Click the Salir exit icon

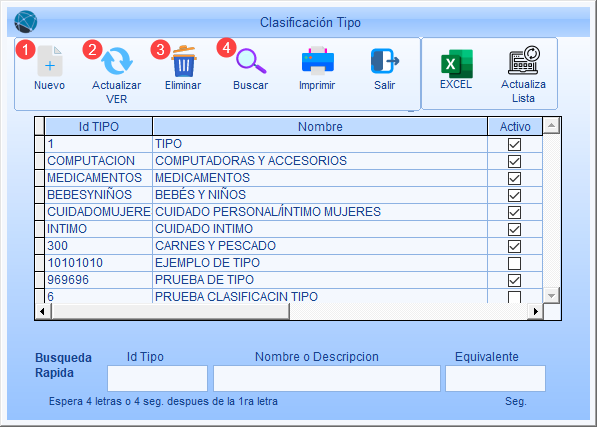tap(385, 61)
